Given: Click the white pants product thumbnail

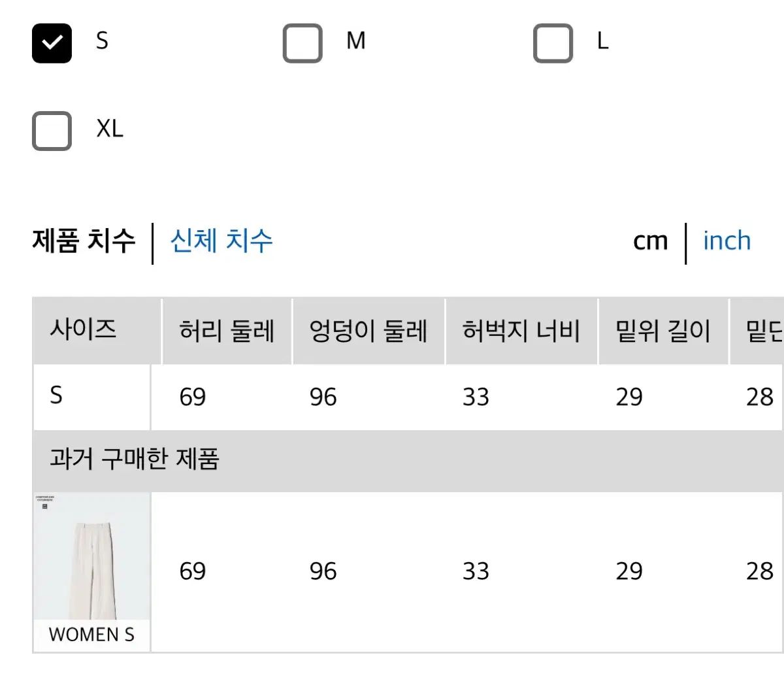Looking at the screenshot, I should click(x=91, y=557).
